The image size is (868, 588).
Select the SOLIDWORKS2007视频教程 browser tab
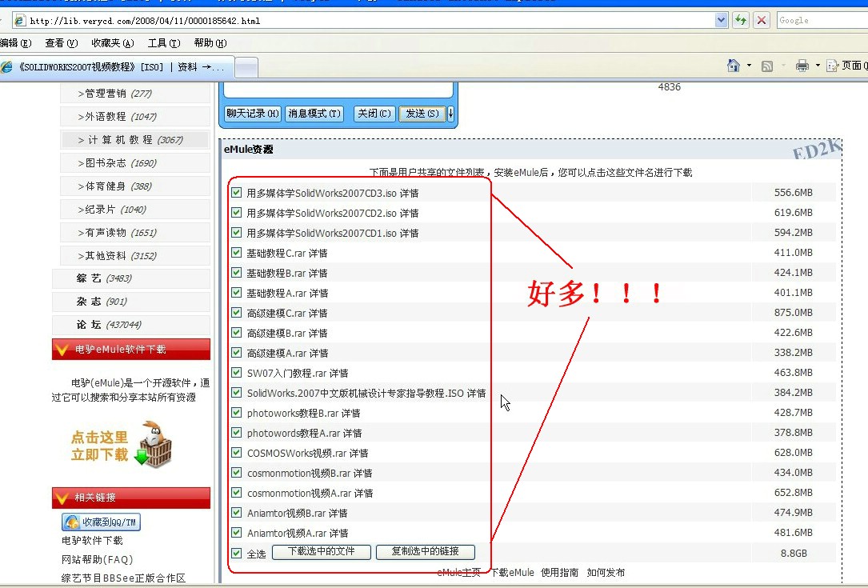click(x=117, y=67)
